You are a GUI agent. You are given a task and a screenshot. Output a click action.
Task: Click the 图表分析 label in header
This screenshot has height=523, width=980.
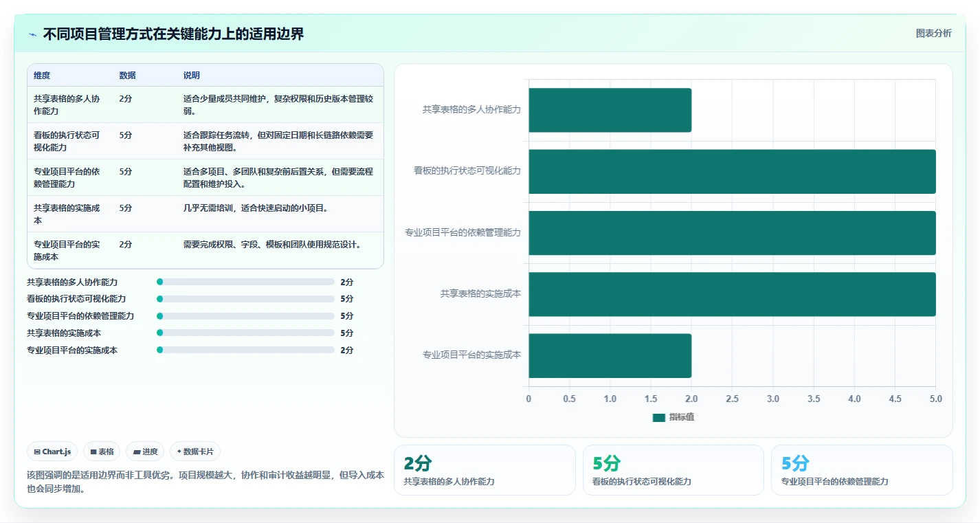(934, 33)
